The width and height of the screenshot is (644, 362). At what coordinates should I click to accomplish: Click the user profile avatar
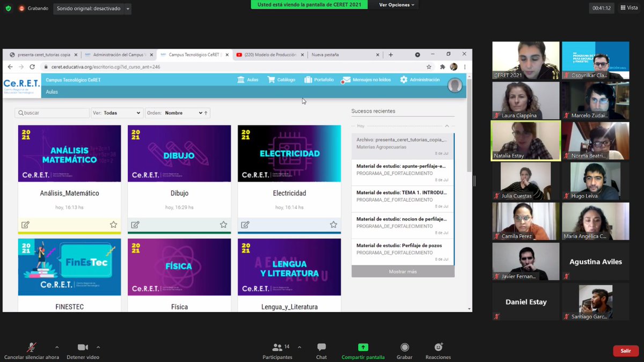(x=455, y=85)
